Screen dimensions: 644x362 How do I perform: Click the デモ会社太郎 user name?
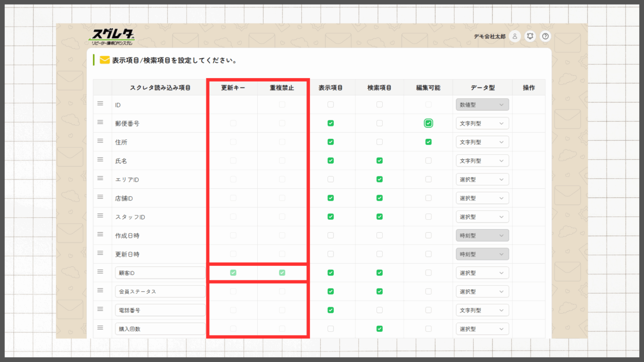489,37
